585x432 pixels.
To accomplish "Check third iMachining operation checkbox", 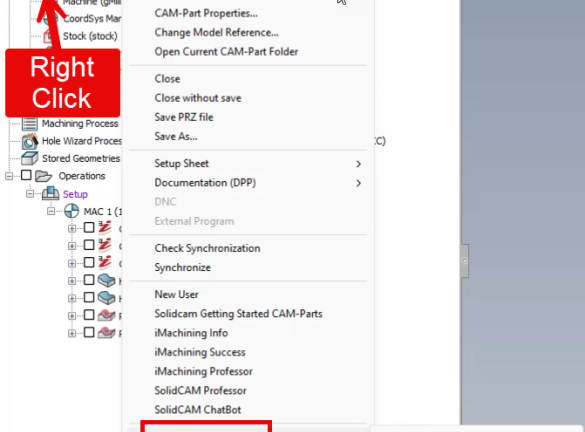I will (x=89, y=263).
